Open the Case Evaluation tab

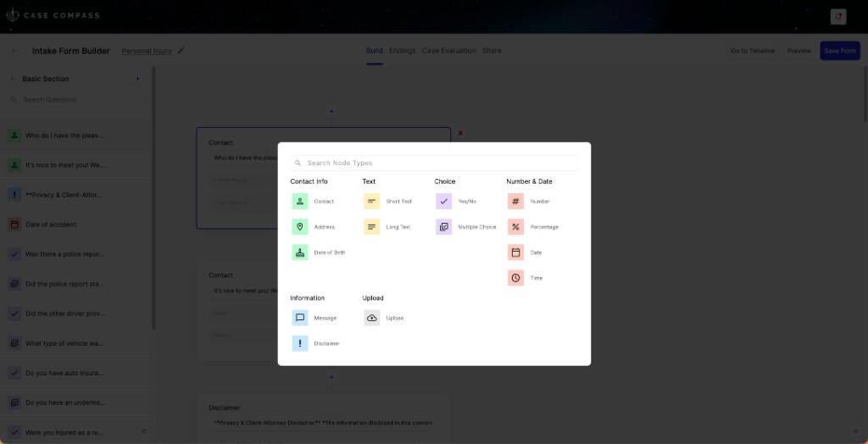tap(449, 50)
